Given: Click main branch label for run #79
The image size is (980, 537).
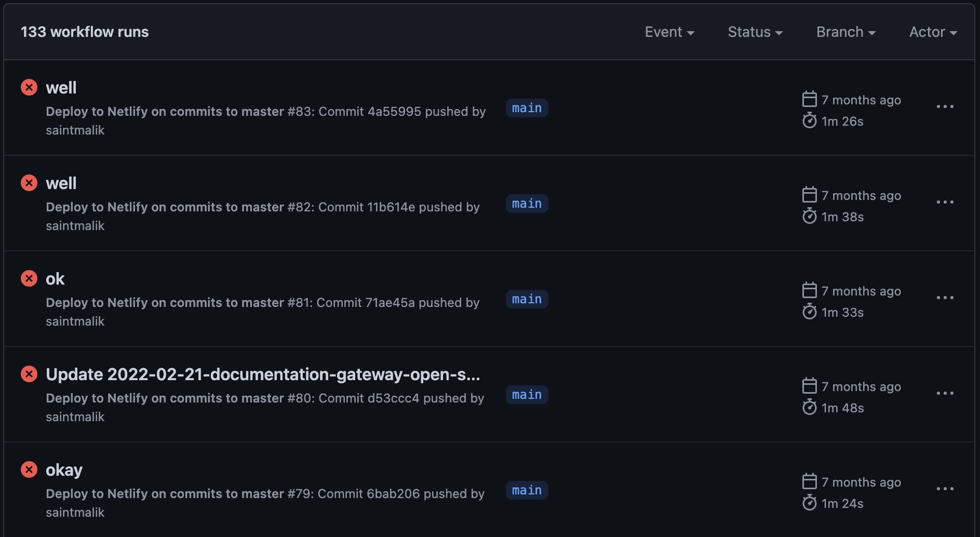Looking at the screenshot, I should click(527, 490).
